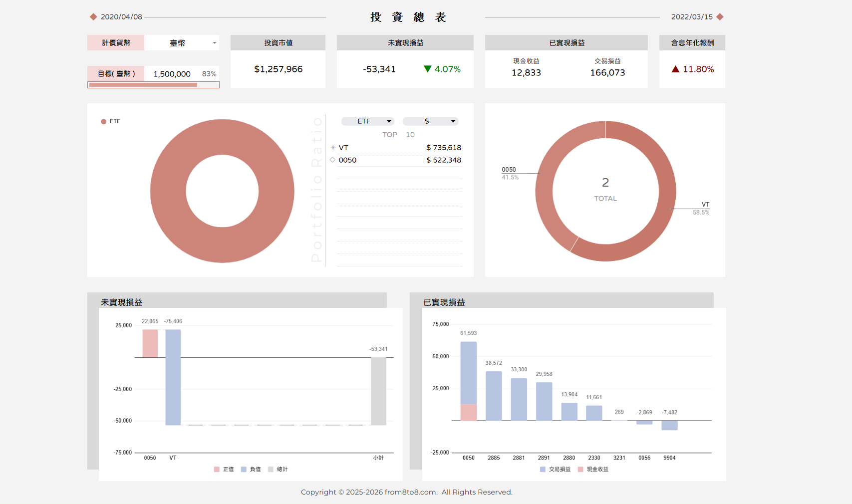Select the 已實現損益 chart header
This screenshot has height=504, width=852.
tap(444, 302)
